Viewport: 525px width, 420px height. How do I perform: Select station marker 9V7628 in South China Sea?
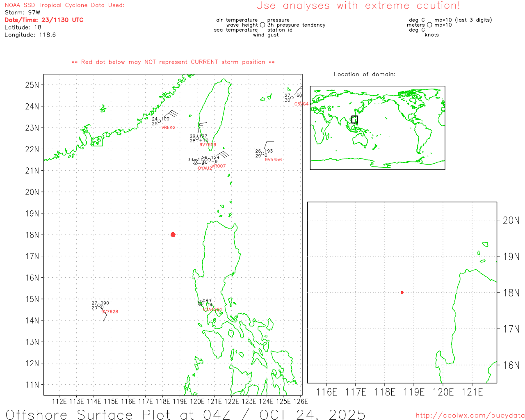(x=99, y=306)
